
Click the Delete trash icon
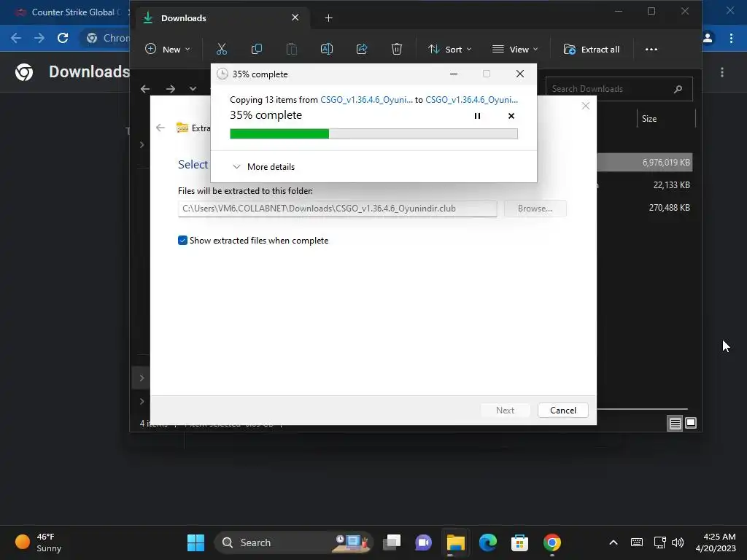tap(396, 49)
